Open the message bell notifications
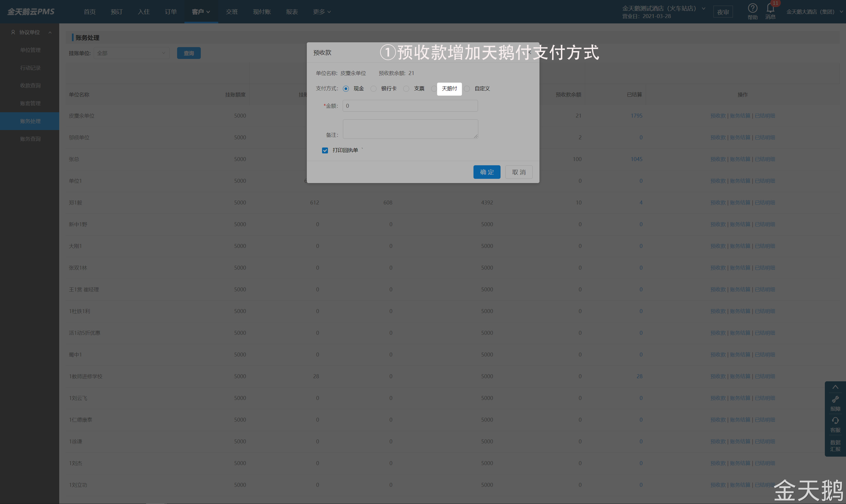This screenshot has width=846, height=504. pyautogui.click(x=770, y=8)
